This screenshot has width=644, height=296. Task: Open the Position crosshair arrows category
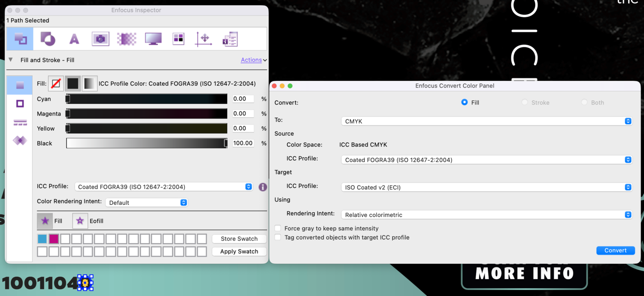coord(204,39)
